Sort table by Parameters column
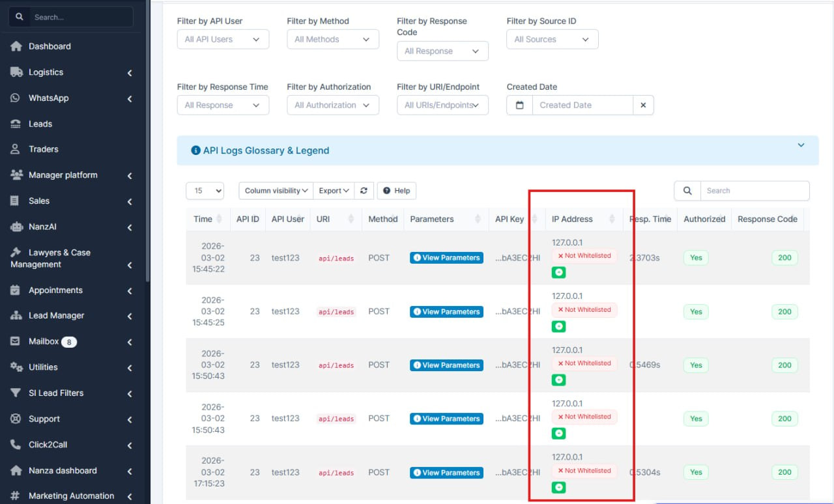The image size is (834, 504). point(446,219)
